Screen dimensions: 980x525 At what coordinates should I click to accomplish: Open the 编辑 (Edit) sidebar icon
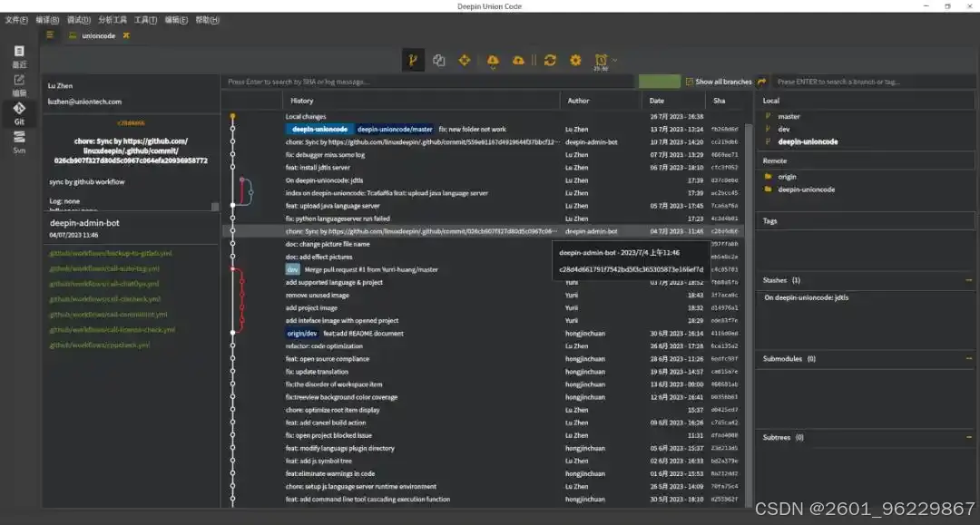point(19,85)
